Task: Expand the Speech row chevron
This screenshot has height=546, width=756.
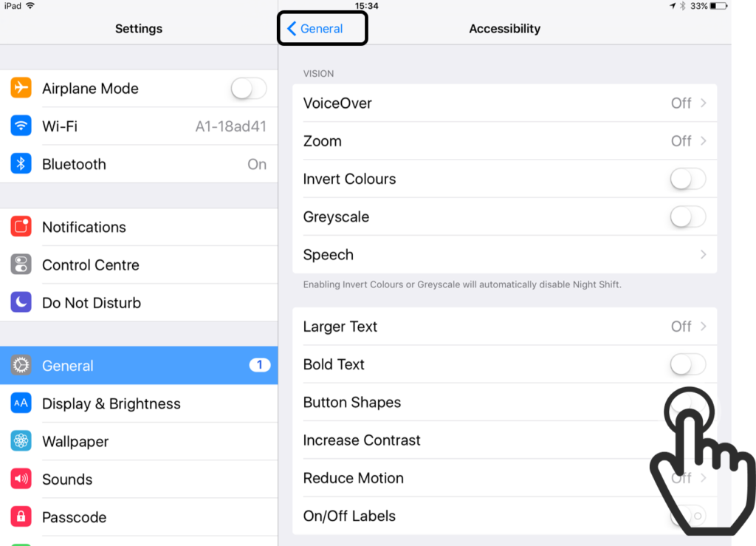Action: pos(704,255)
